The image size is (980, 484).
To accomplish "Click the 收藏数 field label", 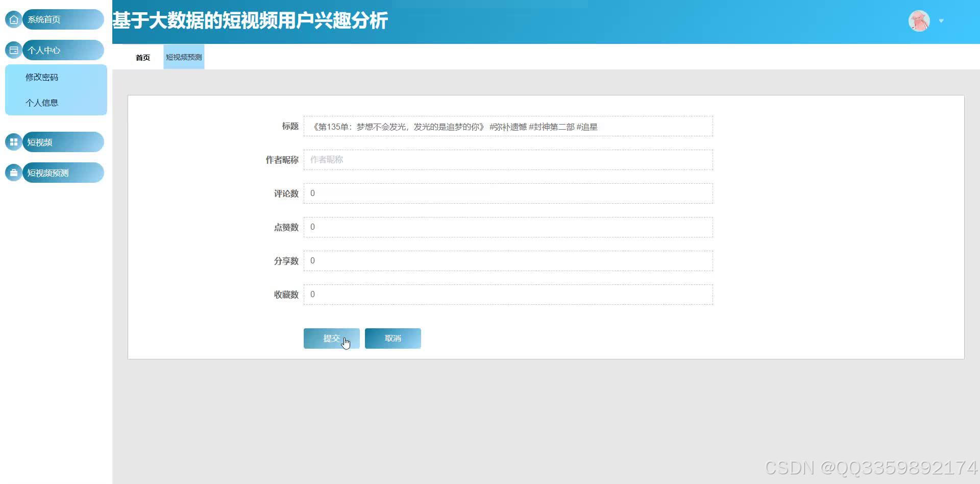I will pyautogui.click(x=286, y=295).
